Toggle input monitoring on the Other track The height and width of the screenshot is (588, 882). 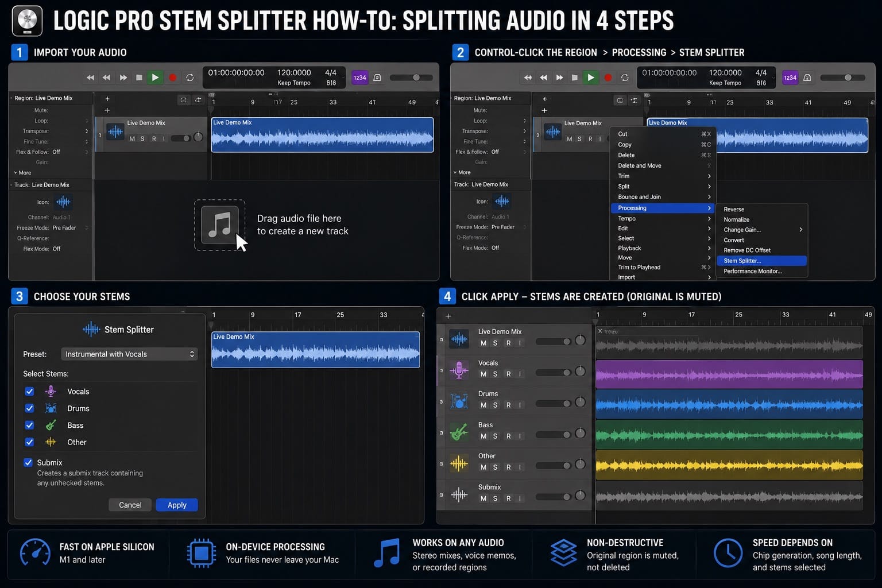point(520,467)
